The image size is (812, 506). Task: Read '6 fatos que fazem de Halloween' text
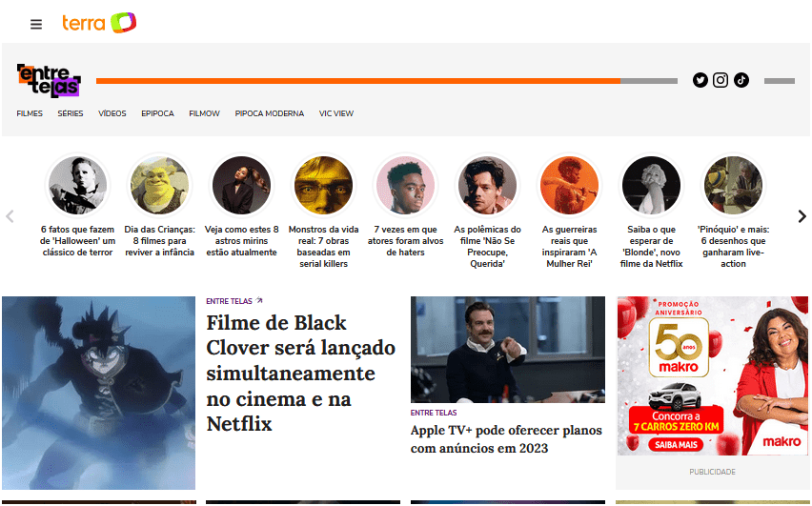coord(78,241)
